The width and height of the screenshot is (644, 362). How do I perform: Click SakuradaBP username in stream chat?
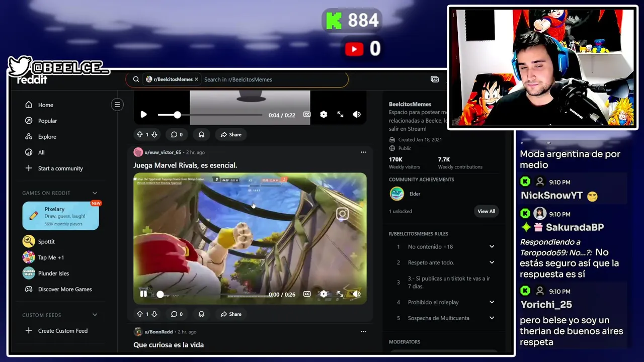coord(575,227)
